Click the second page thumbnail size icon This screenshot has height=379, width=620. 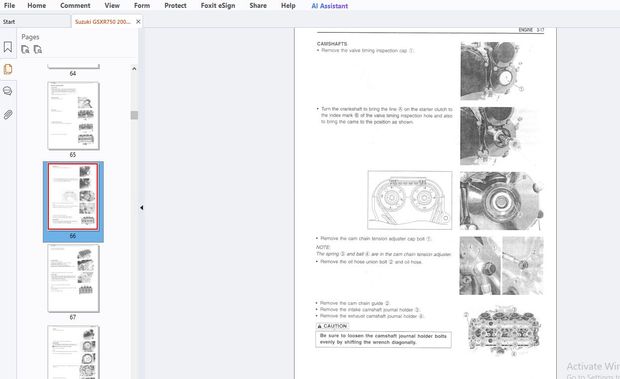[x=38, y=49]
